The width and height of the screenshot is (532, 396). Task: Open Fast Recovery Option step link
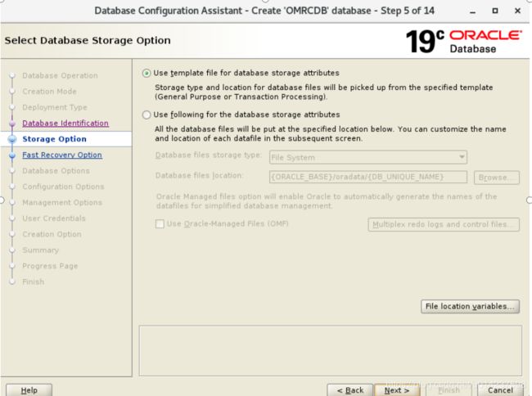[x=62, y=155]
